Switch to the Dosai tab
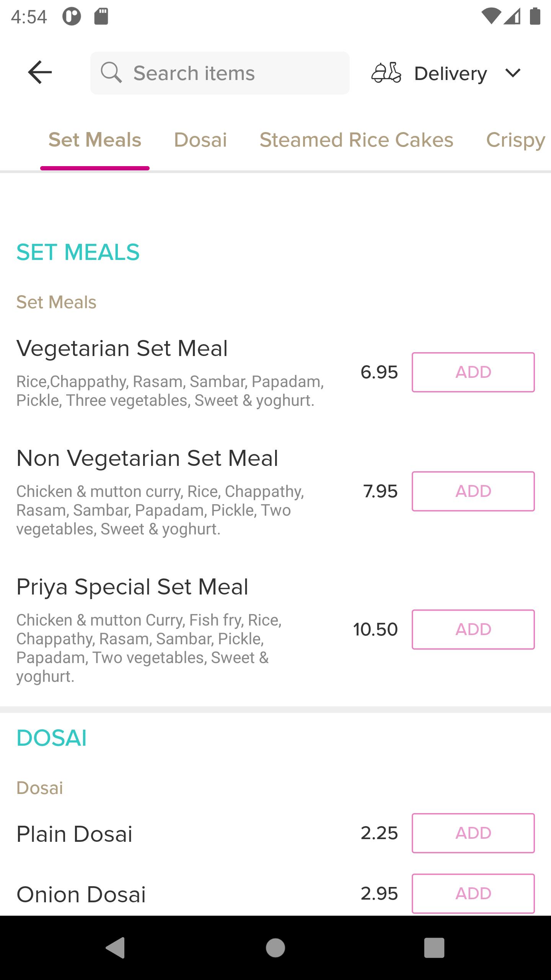This screenshot has width=551, height=980. (201, 140)
